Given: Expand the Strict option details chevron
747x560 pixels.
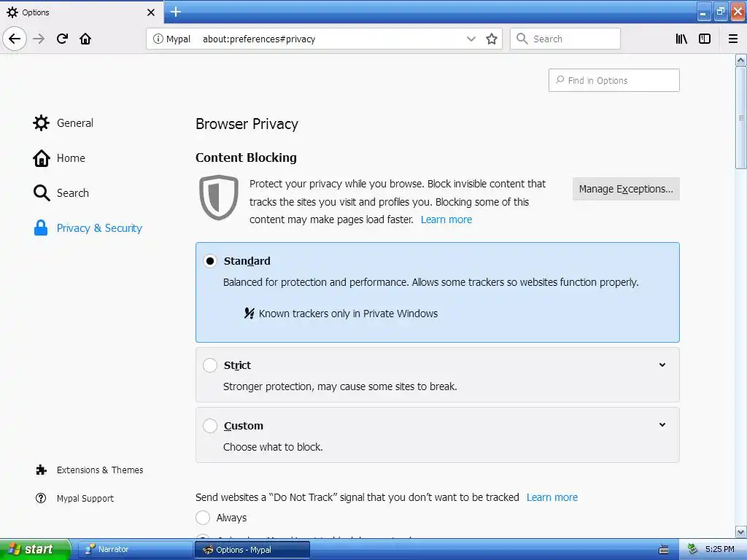Looking at the screenshot, I should tap(662, 365).
